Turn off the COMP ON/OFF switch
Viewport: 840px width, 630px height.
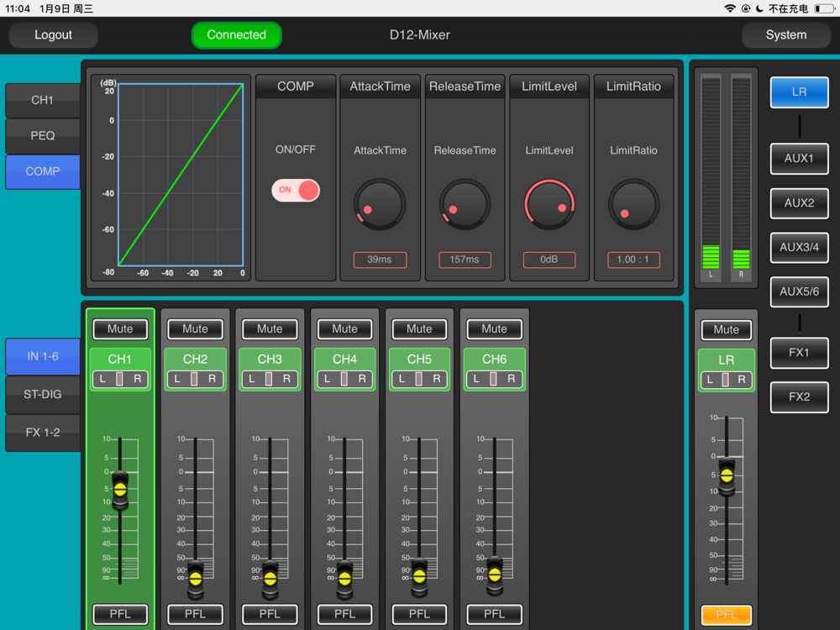click(295, 190)
